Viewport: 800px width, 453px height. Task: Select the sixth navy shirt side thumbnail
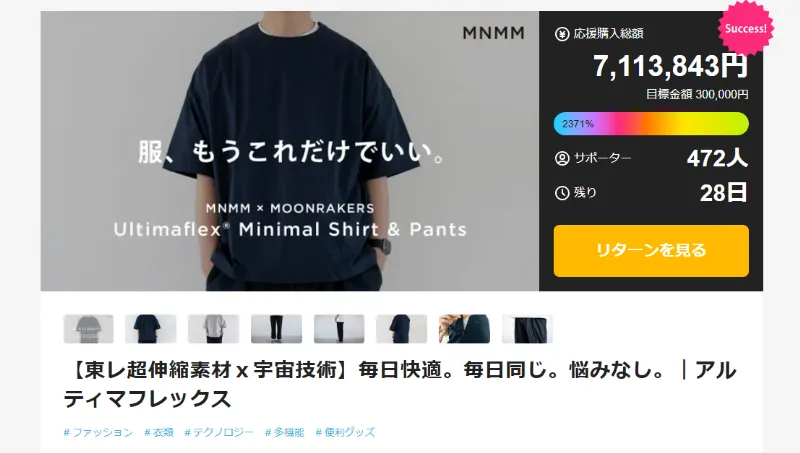click(x=402, y=329)
